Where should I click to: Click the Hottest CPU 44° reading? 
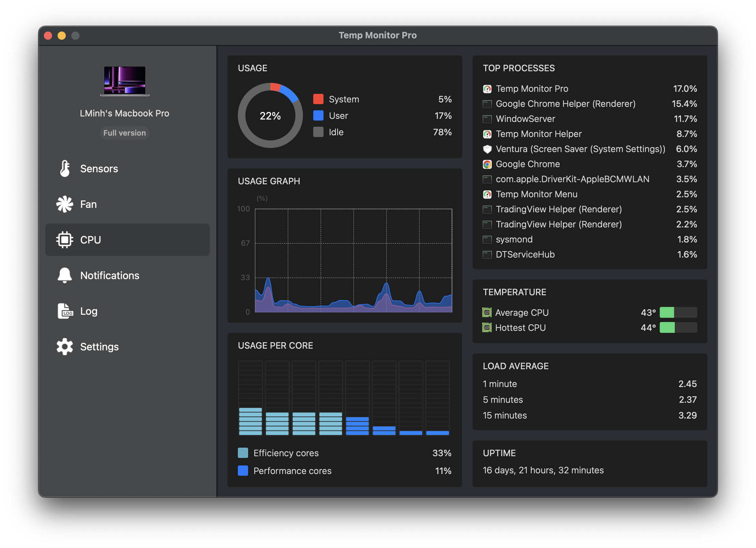(648, 327)
